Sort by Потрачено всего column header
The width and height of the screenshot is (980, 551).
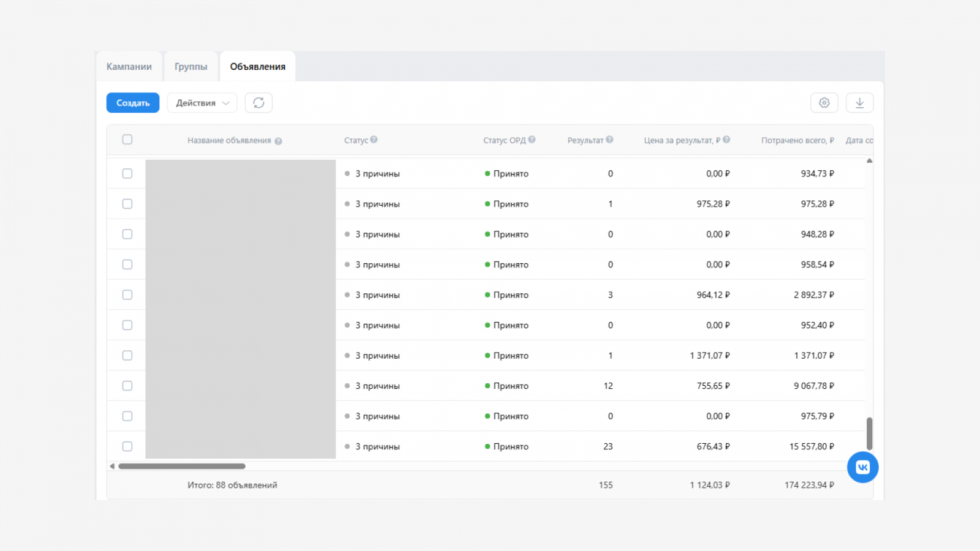pos(797,140)
